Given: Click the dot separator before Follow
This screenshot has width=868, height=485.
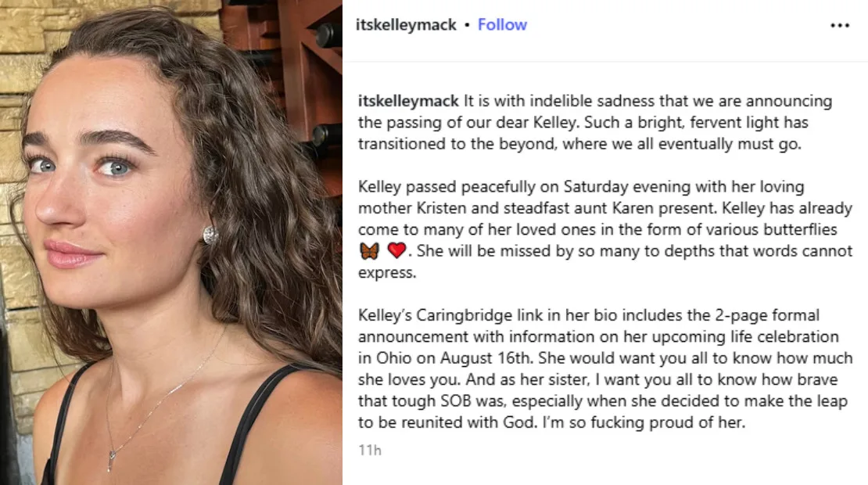Looking at the screenshot, I should click(467, 25).
